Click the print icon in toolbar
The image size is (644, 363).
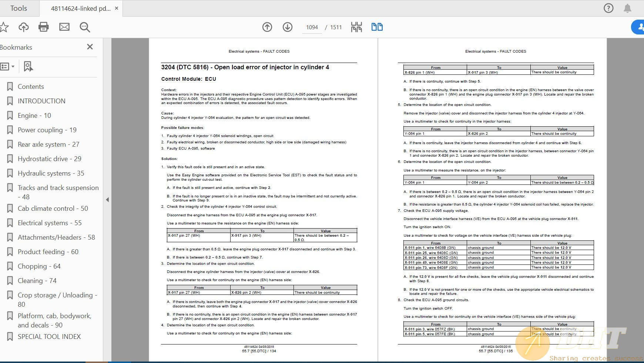click(x=44, y=27)
